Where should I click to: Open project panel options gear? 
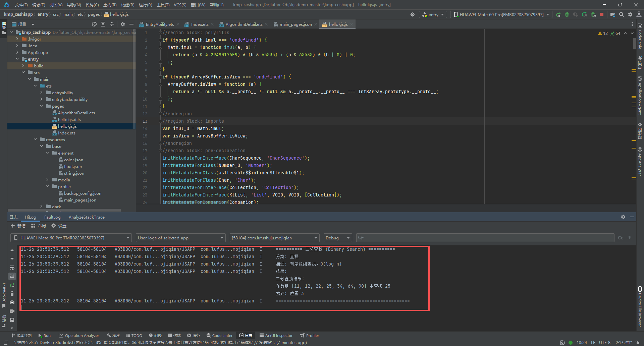pyautogui.click(x=123, y=24)
